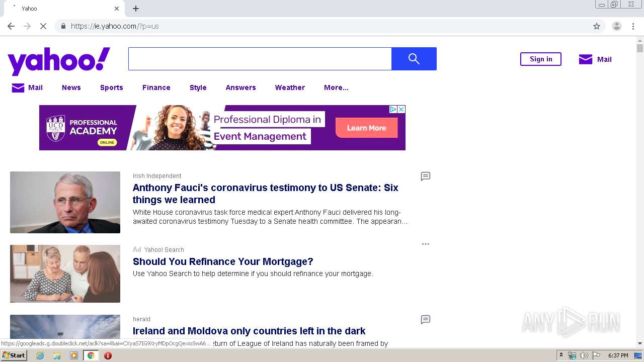Show hidden system tray icons
The height and width of the screenshot is (362, 644).
[x=561, y=355]
